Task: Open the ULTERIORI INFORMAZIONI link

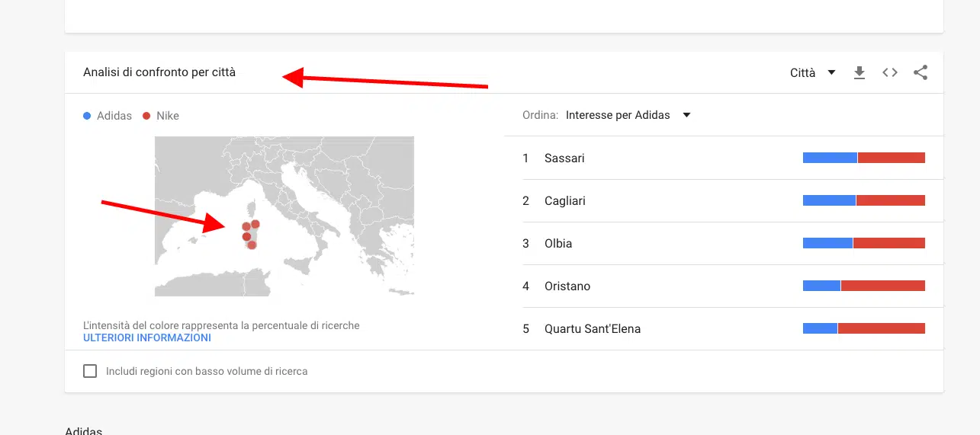Action: [x=147, y=337]
